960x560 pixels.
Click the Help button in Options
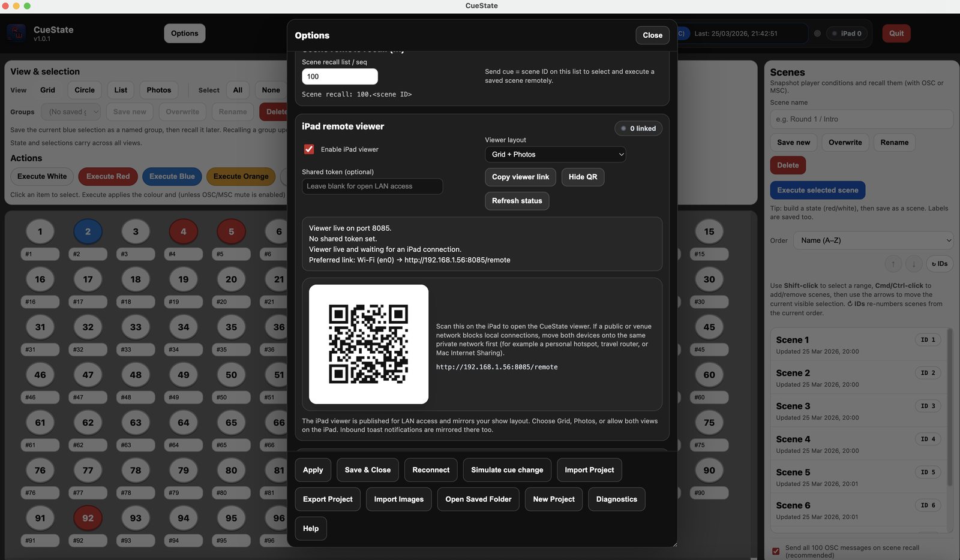point(311,529)
